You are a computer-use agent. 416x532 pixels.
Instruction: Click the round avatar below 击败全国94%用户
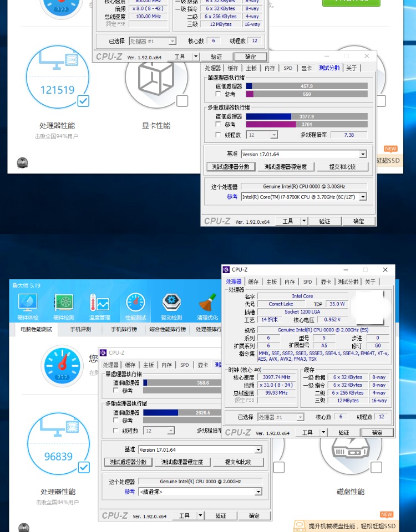pos(23,163)
